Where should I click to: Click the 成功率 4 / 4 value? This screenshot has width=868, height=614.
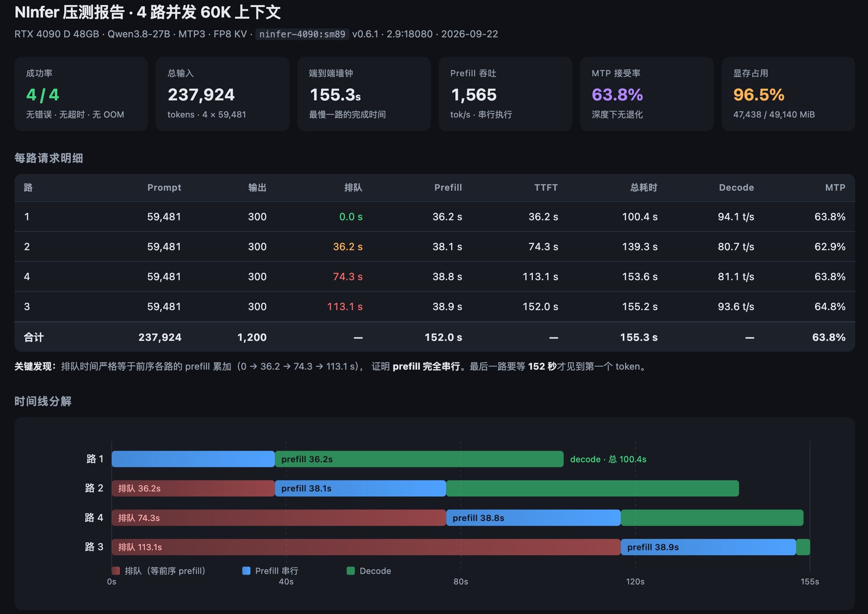pyautogui.click(x=42, y=95)
